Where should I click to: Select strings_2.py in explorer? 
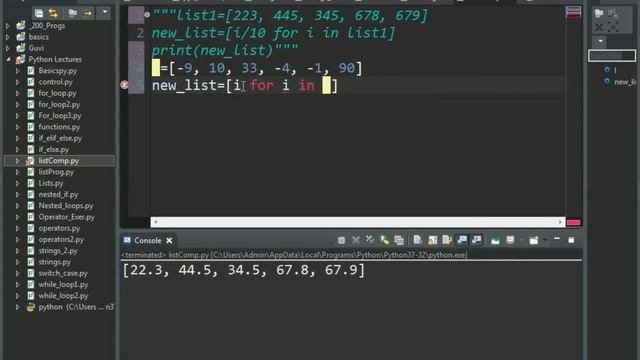coord(58,251)
